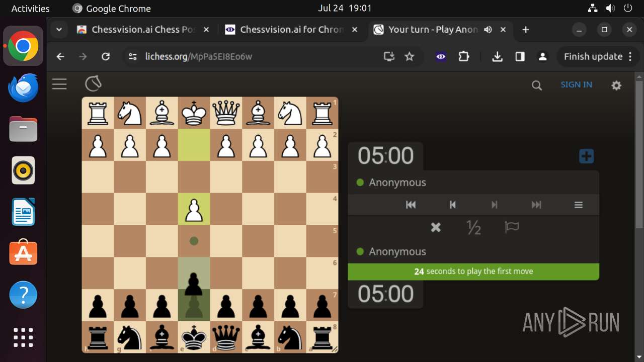Open the Chrome three-dot menu
644x362 pixels.
[630, 57]
